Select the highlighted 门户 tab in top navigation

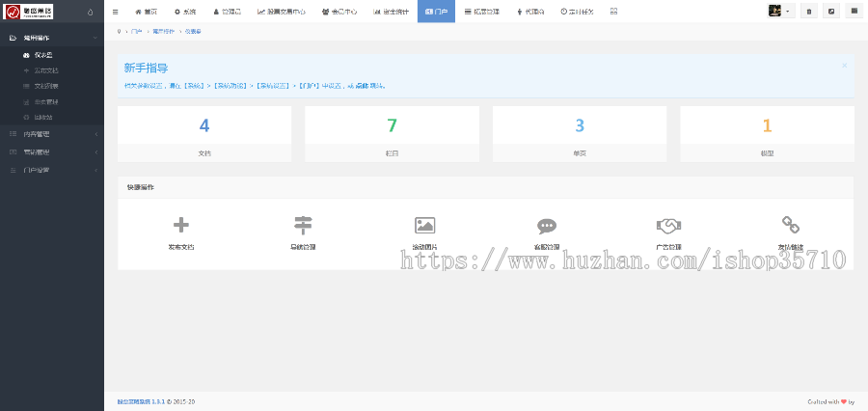pos(436,12)
